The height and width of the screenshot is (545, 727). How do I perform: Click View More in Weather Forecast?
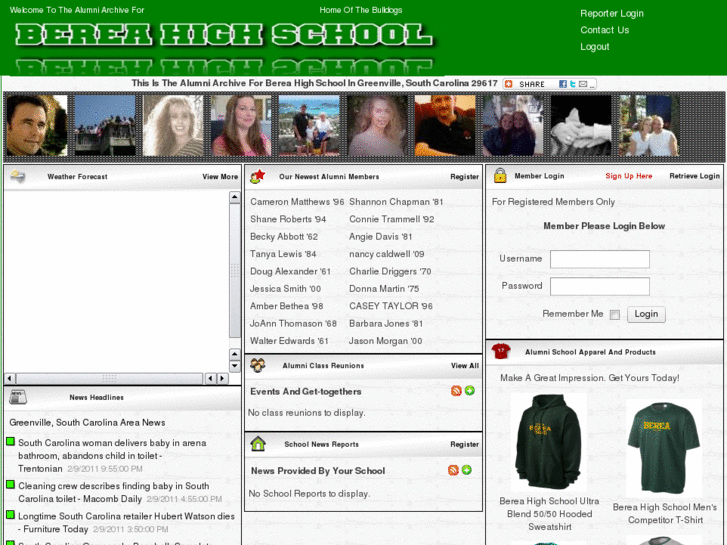coord(220,177)
